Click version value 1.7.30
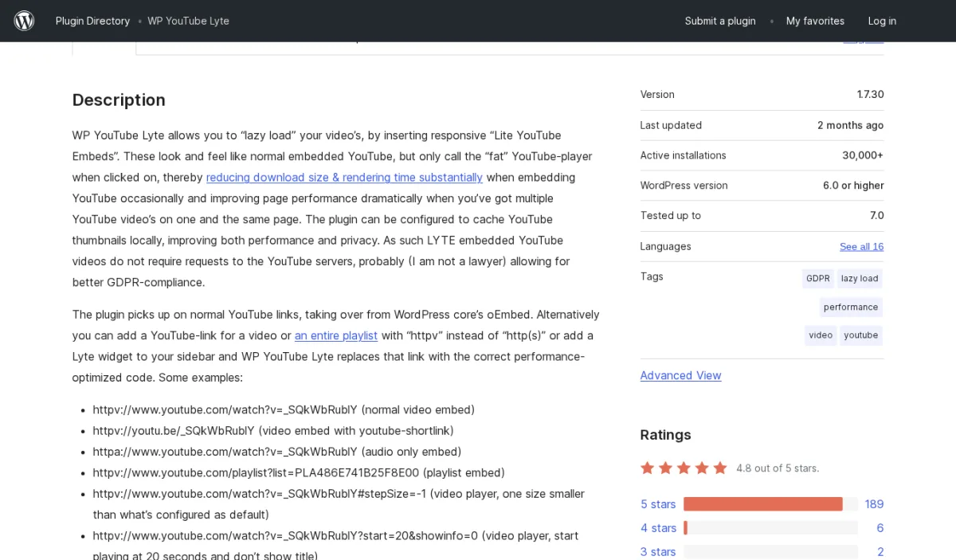 [870, 95]
